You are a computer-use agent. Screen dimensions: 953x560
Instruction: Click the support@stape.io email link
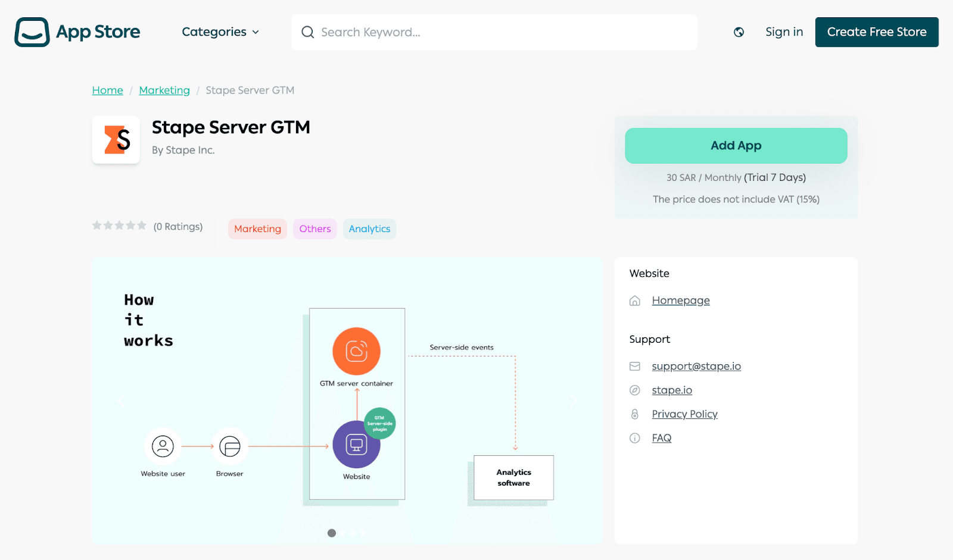(696, 367)
